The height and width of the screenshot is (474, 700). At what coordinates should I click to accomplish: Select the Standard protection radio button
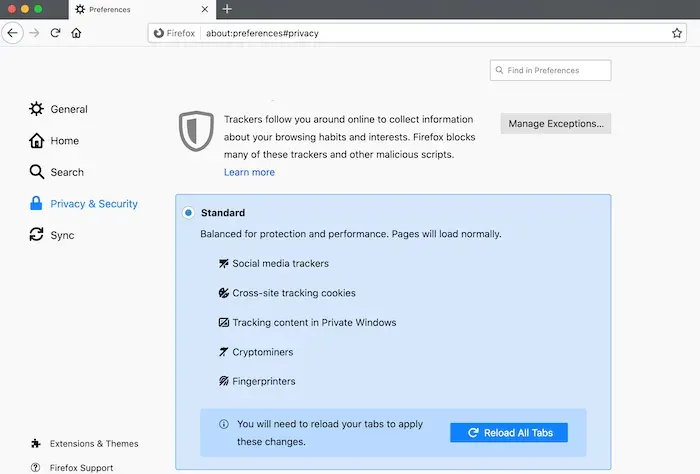click(x=188, y=213)
